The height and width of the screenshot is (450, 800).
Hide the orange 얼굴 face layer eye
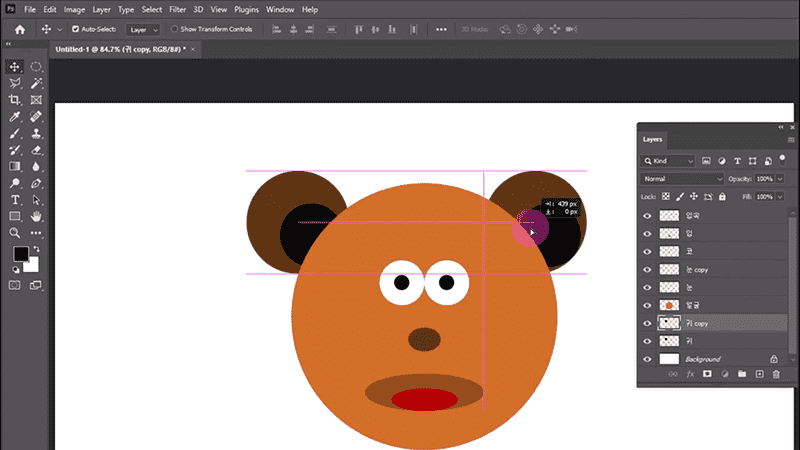click(647, 306)
